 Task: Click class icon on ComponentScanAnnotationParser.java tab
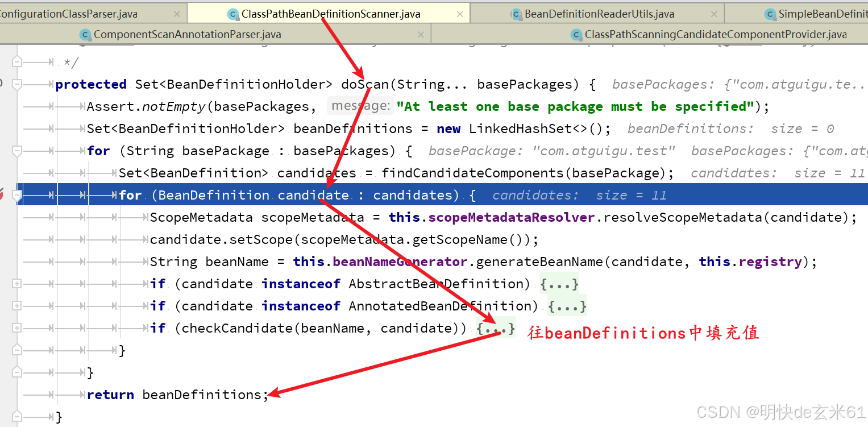pyautogui.click(x=85, y=35)
